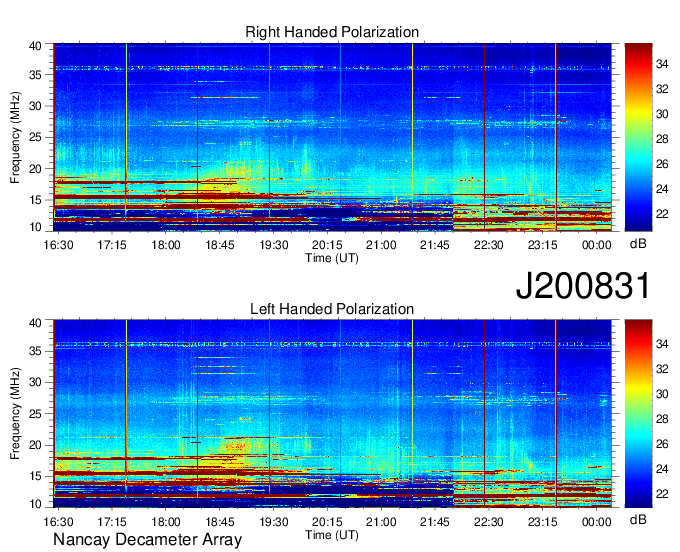Click the 40 MHz tick on the Right Handed frequency axis
This screenshot has width=680, height=552.
pyautogui.click(x=35, y=46)
